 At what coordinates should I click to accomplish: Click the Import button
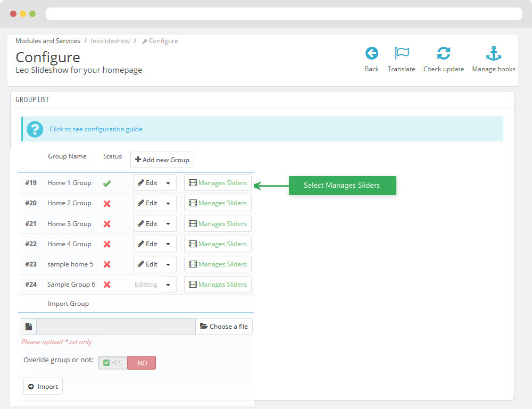(43, 387)
